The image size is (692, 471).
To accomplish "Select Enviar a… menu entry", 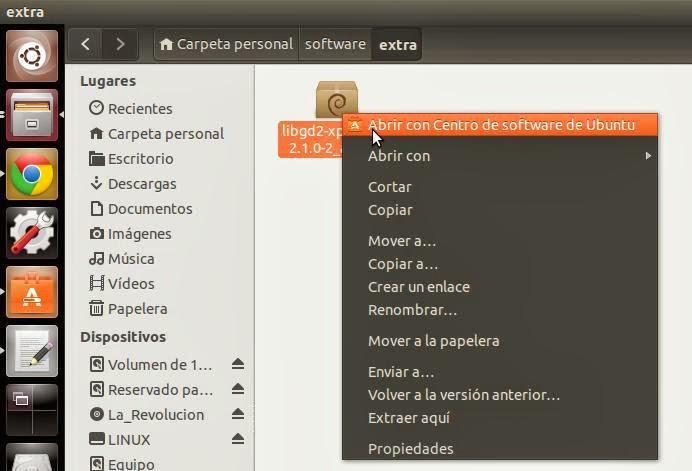I will [500, 372].
